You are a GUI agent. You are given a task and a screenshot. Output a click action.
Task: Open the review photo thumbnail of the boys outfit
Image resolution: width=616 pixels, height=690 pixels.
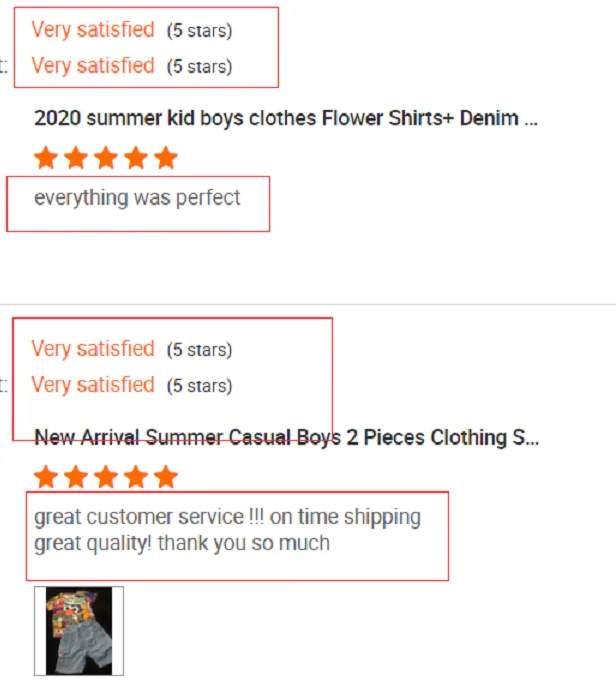(x=79, y=631)
